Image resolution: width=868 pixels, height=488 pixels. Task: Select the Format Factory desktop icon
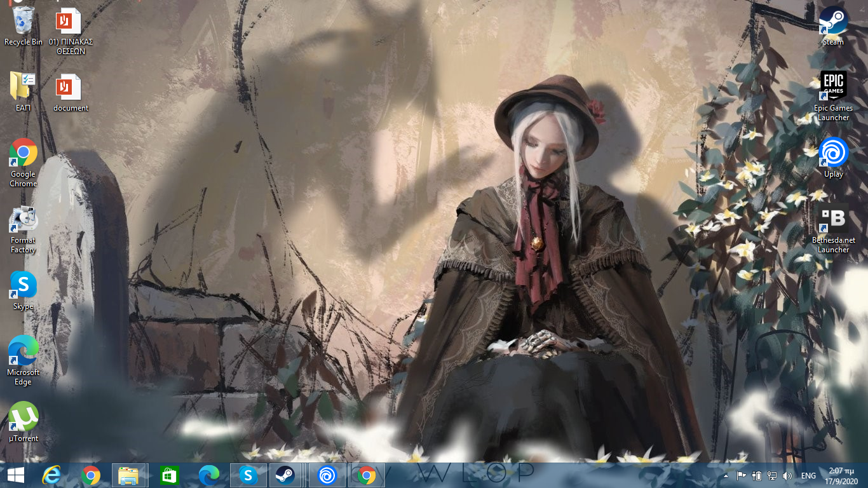pyautogui.click(x=24, y=220)
